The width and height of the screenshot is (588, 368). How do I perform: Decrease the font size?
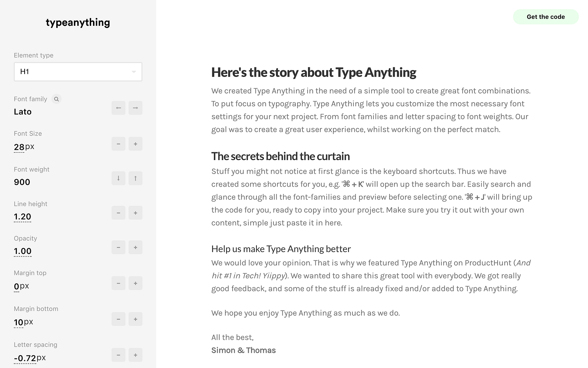118,144
